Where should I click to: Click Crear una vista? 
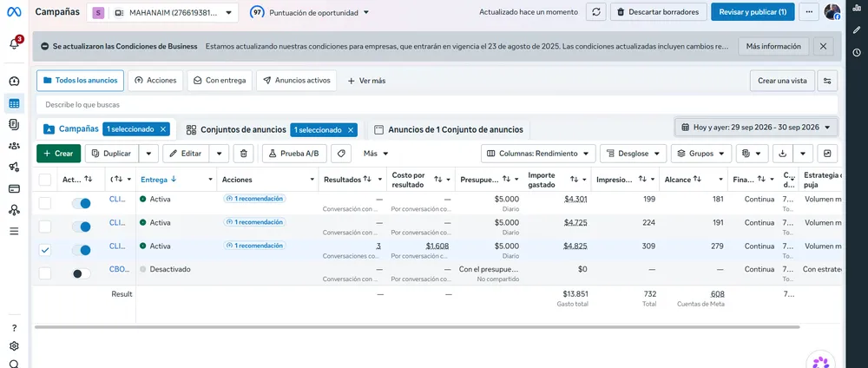[782, 81]
